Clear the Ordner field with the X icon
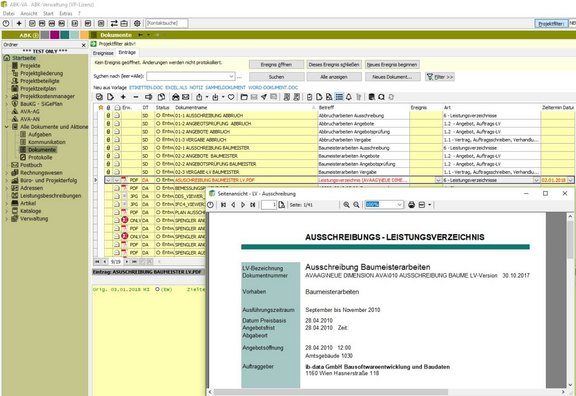576x396 pixels. tap(83, 45)
